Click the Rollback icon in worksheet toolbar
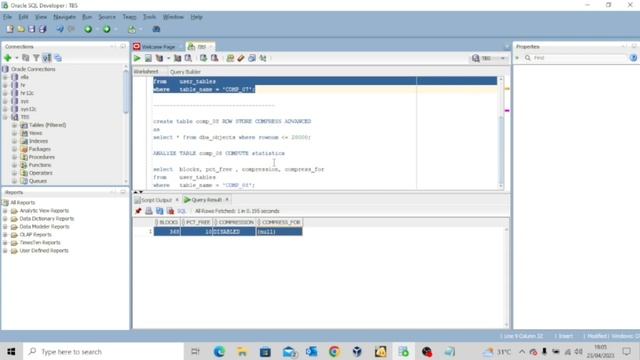 coord(214,58)
